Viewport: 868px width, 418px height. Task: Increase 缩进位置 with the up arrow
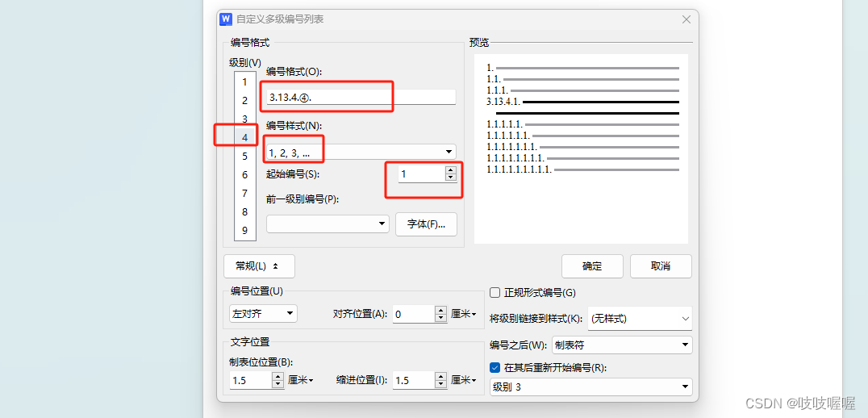tap(440, 377)
